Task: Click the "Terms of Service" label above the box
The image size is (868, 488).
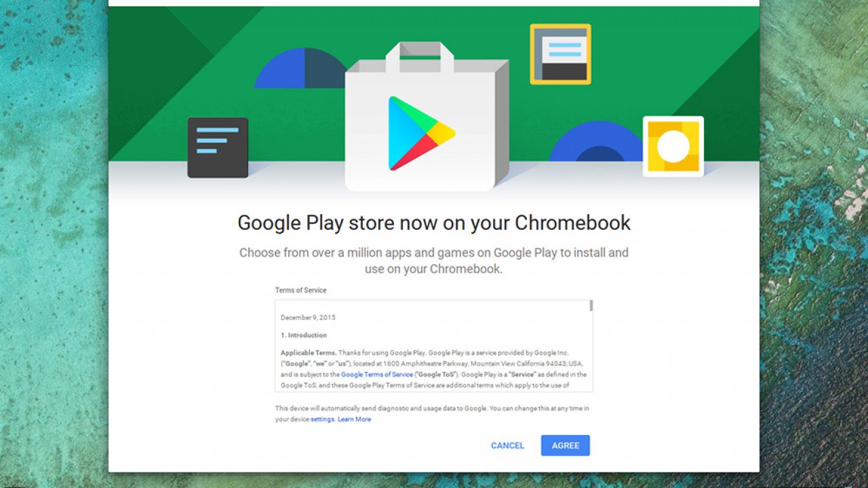Action: 300,290
